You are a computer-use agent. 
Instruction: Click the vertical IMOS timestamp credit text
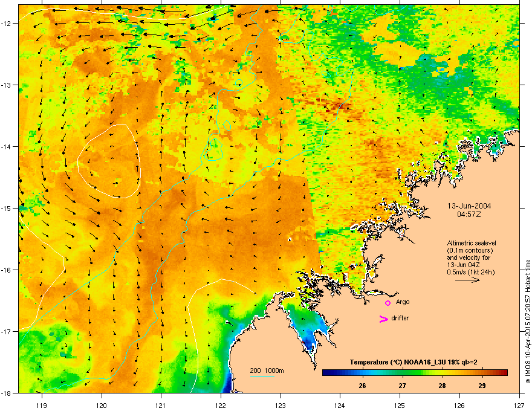(x=528, y=322)
